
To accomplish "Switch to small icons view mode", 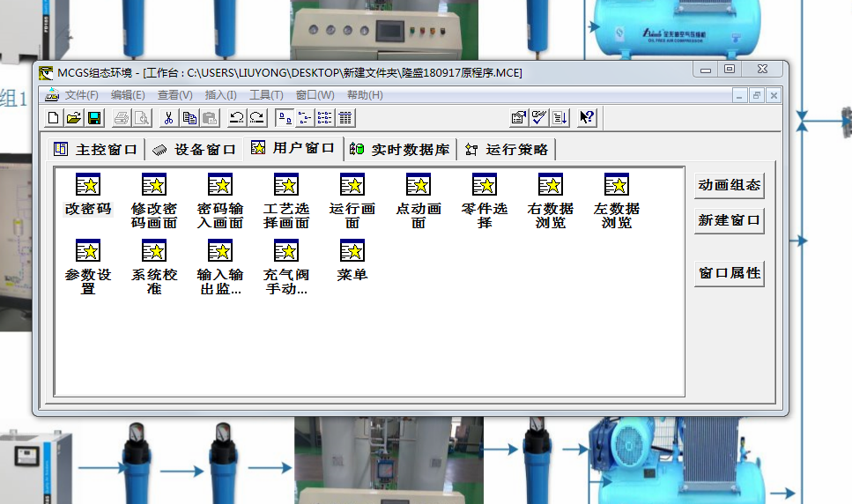I will pos(305,118).
